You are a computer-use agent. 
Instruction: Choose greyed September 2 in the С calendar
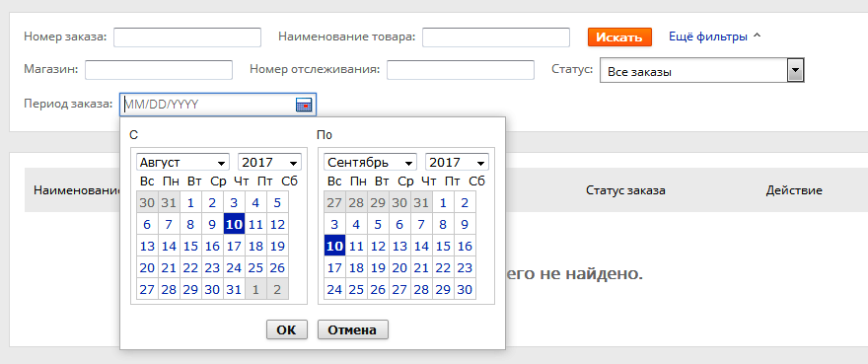pyautogui.click(x=277, y=289)
